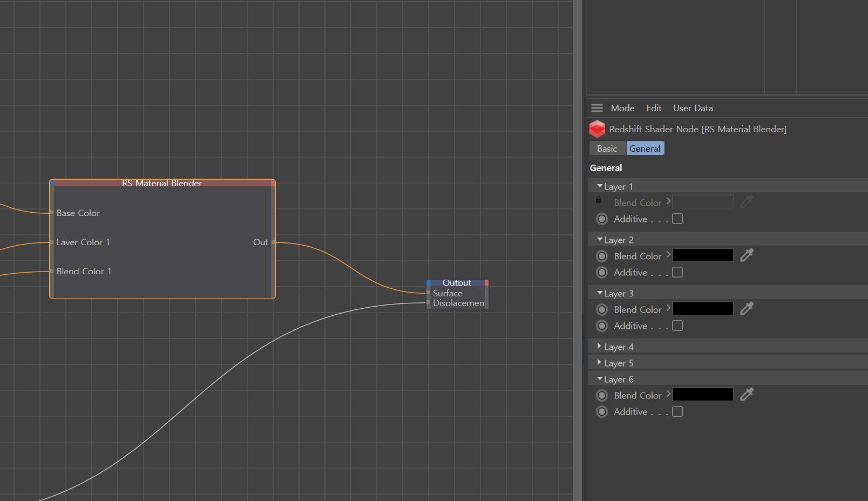Click the disabled Layer 1 Blend Color swatch
This screenshot has height=501, width=868.
coord(703,202)
